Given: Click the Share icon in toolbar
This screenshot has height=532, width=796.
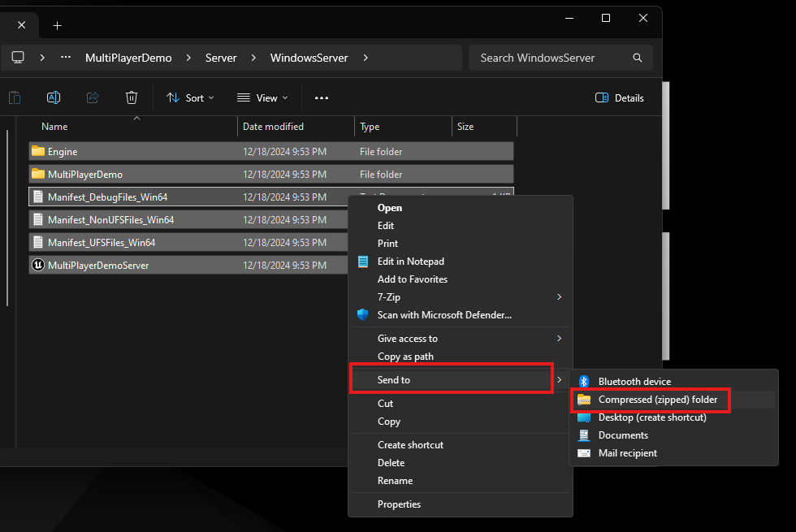Looking at the screenshot, I should pos(93,97).
